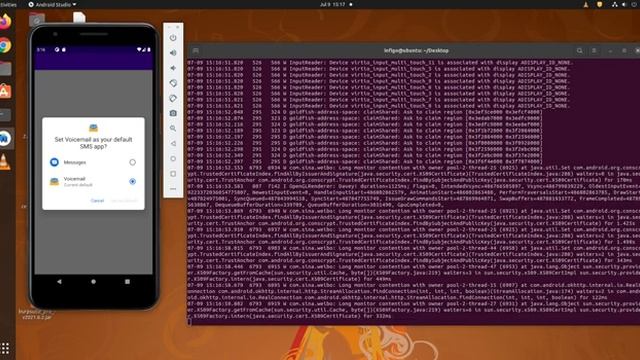This screenshot has height=360, width=640.
Task: Click the emulator toolbar Overview square
Action: click(173, 173)
